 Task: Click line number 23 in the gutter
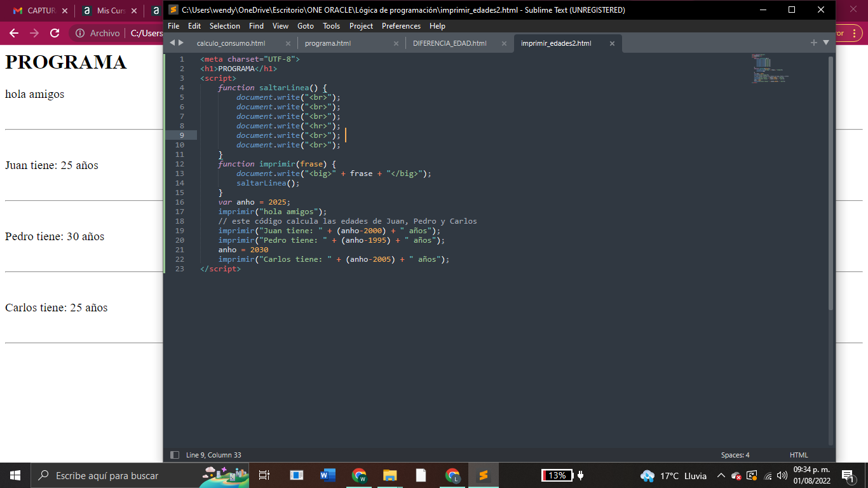point(180,269)
